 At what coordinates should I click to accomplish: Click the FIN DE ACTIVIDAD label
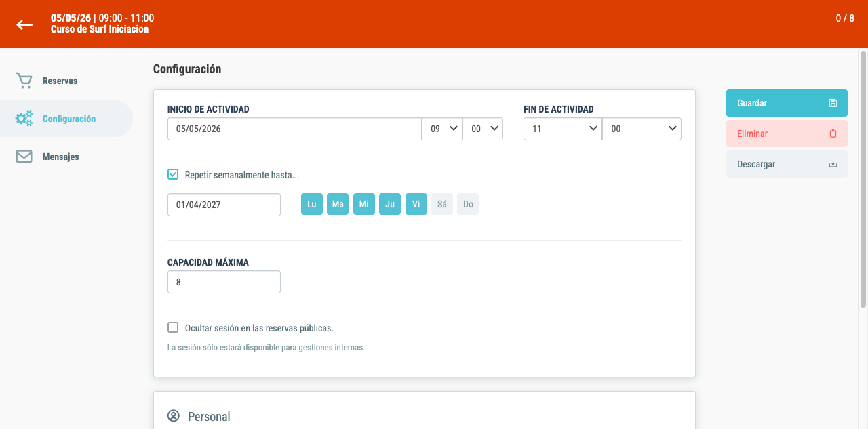(559, 109)
